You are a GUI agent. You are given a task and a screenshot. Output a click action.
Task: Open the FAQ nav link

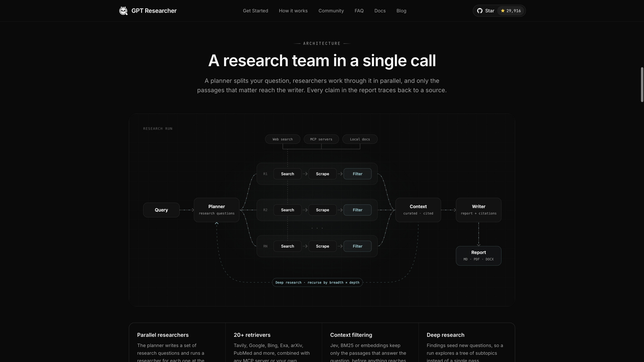pyautogui.click(x=359, y=11)
